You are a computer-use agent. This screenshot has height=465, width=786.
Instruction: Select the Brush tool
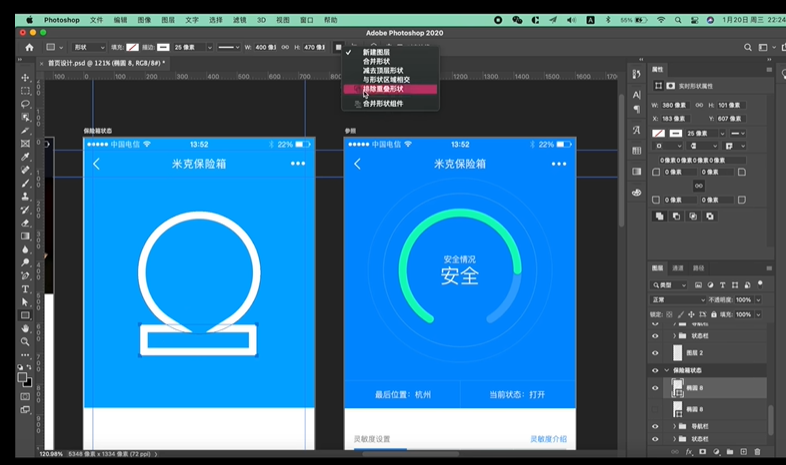coord(26,183)
